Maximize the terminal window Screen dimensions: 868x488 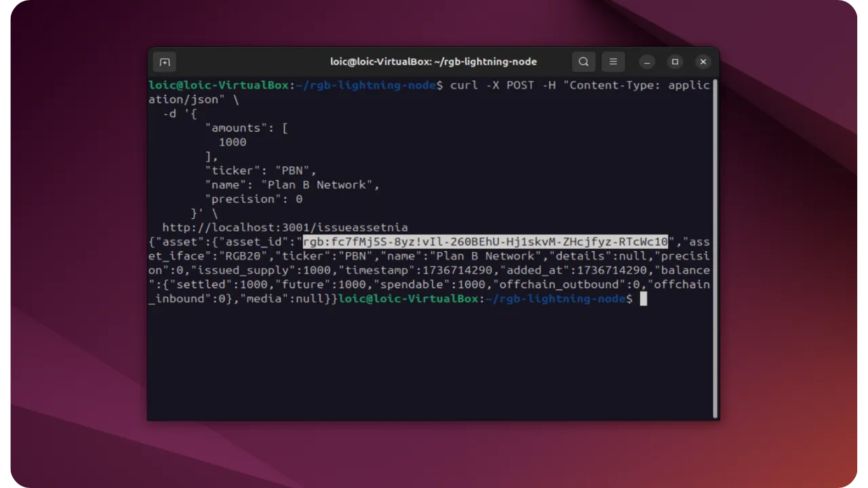click(x=675, y=62)
